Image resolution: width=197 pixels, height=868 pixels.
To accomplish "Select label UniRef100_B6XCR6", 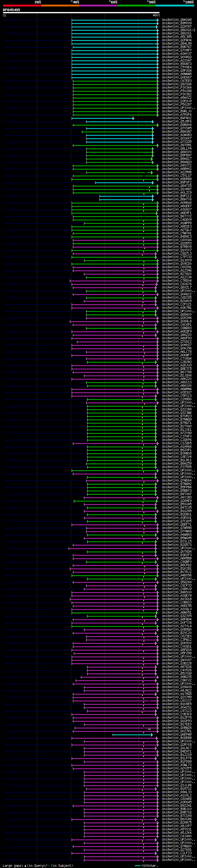I will point(177,819).
